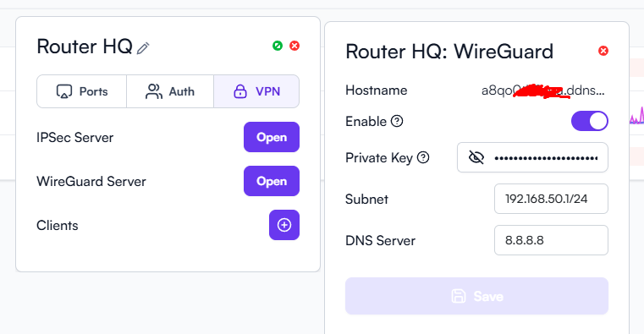Save the WireGuard settings
644x334 pixels.
pos(476,296)
